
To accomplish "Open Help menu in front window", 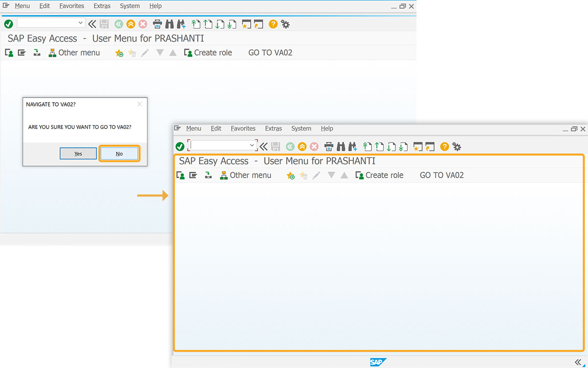I will pyautogui.click(x=327, y=129).
